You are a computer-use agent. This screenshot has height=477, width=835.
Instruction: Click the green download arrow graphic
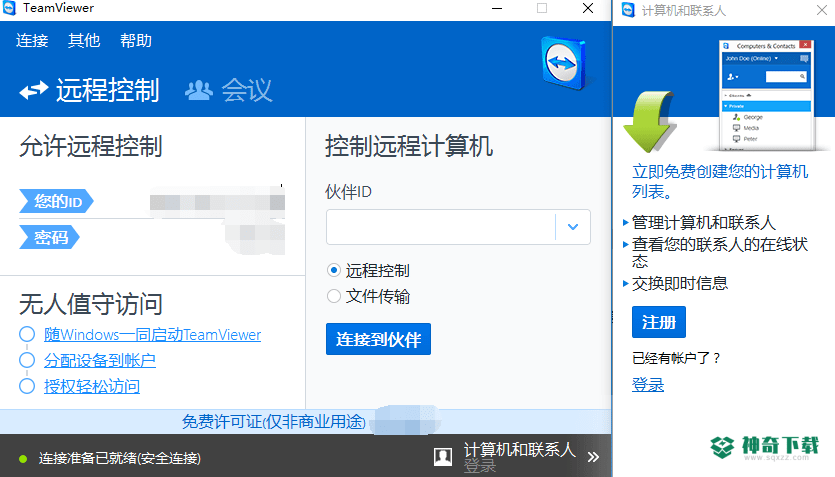tap(650, 122)
